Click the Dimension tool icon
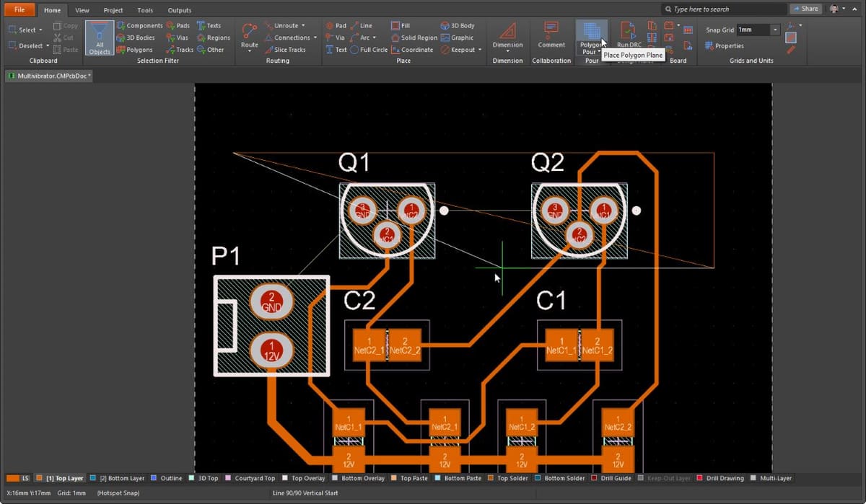The height and width of the screenshot is (504, 866). pyautogui.click(x=507, y=31)
